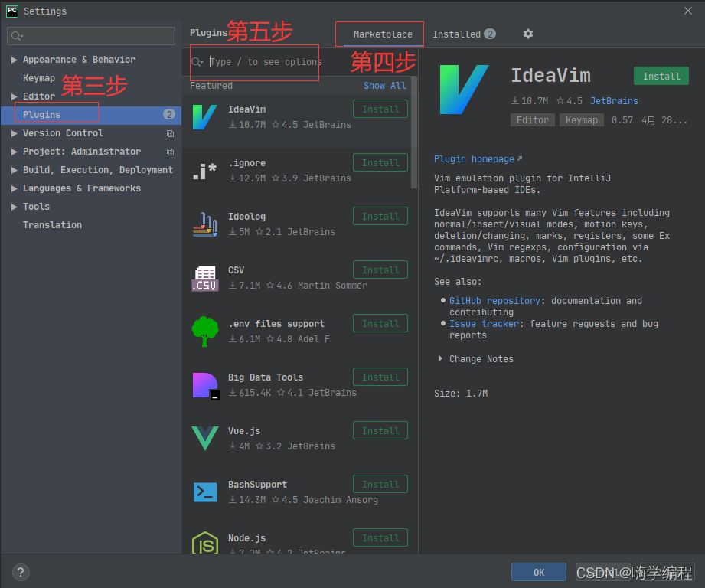Install the Node.js plugin
Screen dimensions: 705x588
(380, 537)
